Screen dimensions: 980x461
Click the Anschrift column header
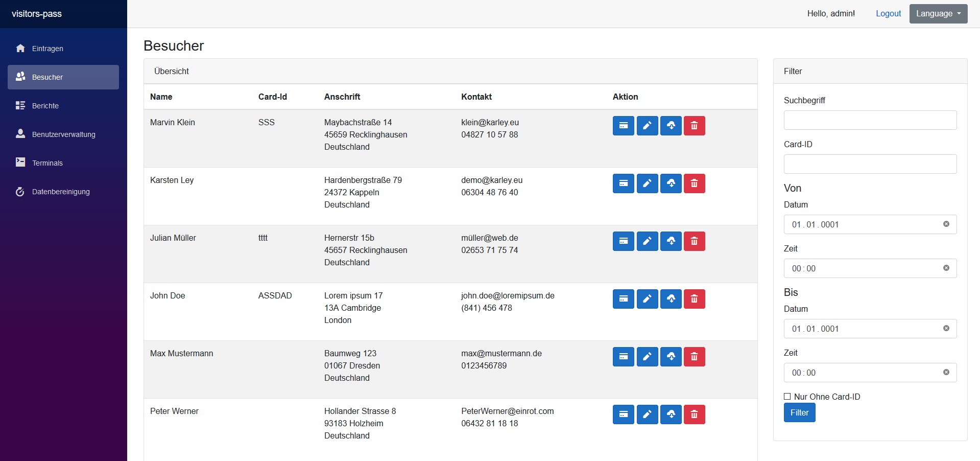[x=342, y=97]
